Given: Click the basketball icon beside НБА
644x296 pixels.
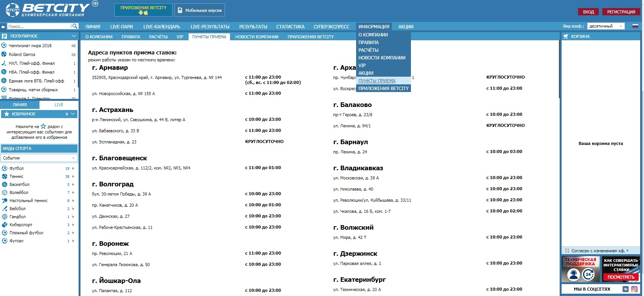Looking at the screenshot, I should coord(4,72).
